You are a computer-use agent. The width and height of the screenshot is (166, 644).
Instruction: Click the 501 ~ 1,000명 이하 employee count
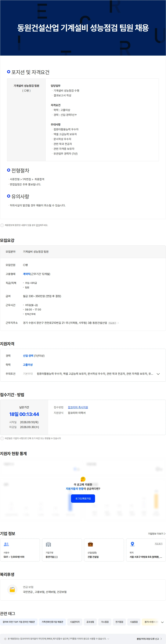14,557
